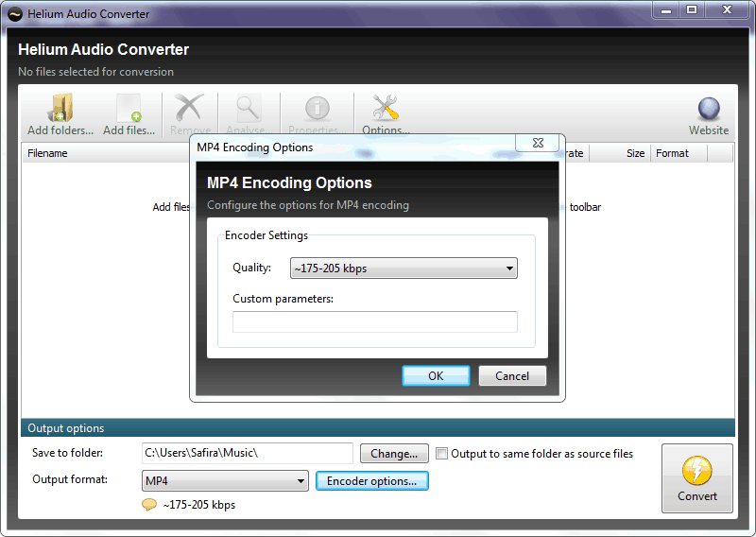Maximize the Helium Audio Converter window
Image resolution: width=756 pixels, height=537 pixels.
[x=692, y=9]
